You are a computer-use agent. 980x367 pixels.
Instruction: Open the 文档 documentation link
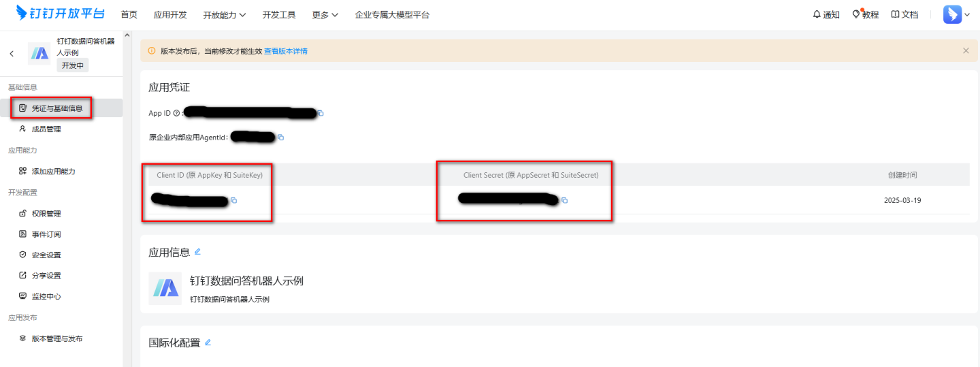pos(904,14)
